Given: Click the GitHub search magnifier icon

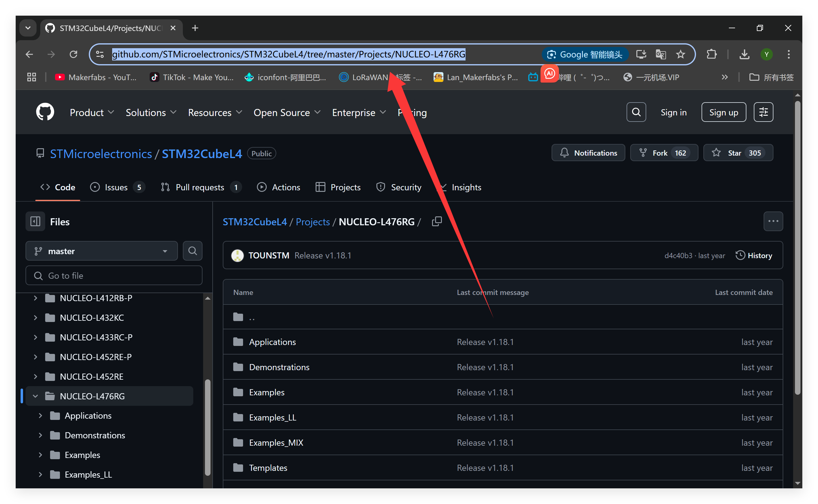Looking at the screenshot, I should click(636, 112).
